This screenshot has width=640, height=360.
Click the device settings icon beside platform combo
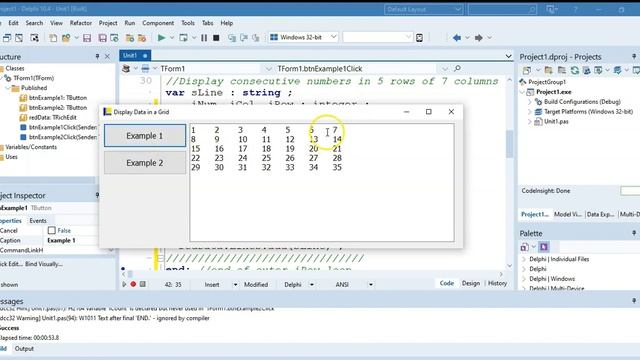(419, 38)
